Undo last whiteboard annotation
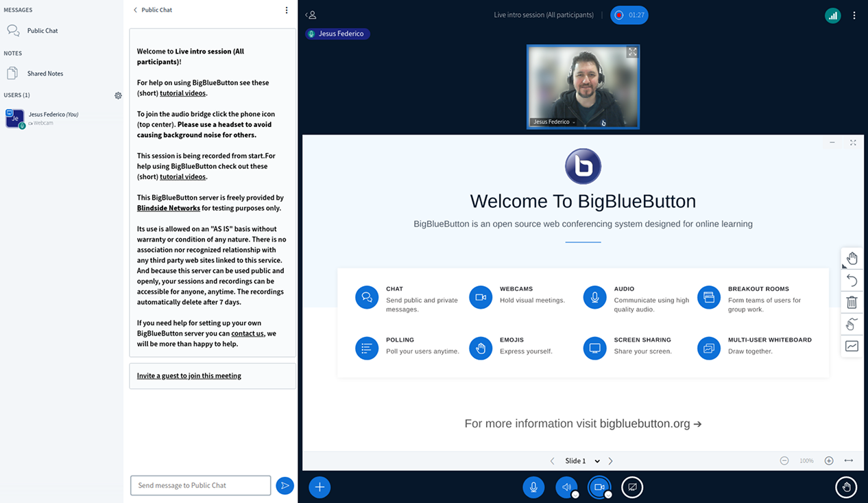 point(852,281)
